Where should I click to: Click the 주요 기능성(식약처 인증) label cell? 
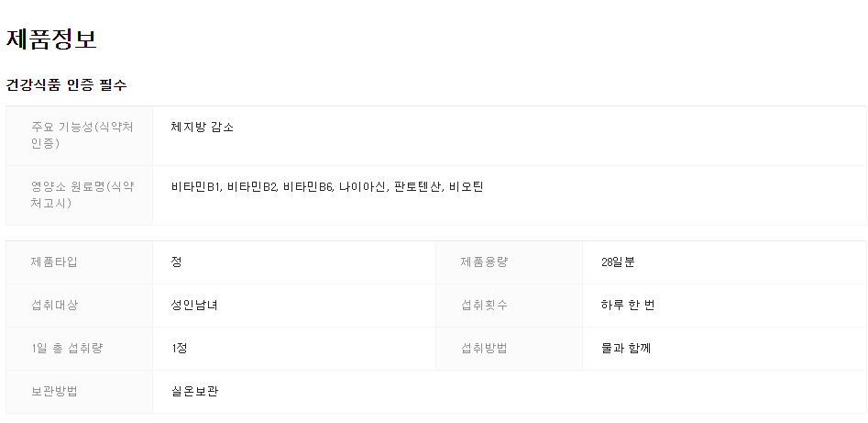(x=82, y=135)
